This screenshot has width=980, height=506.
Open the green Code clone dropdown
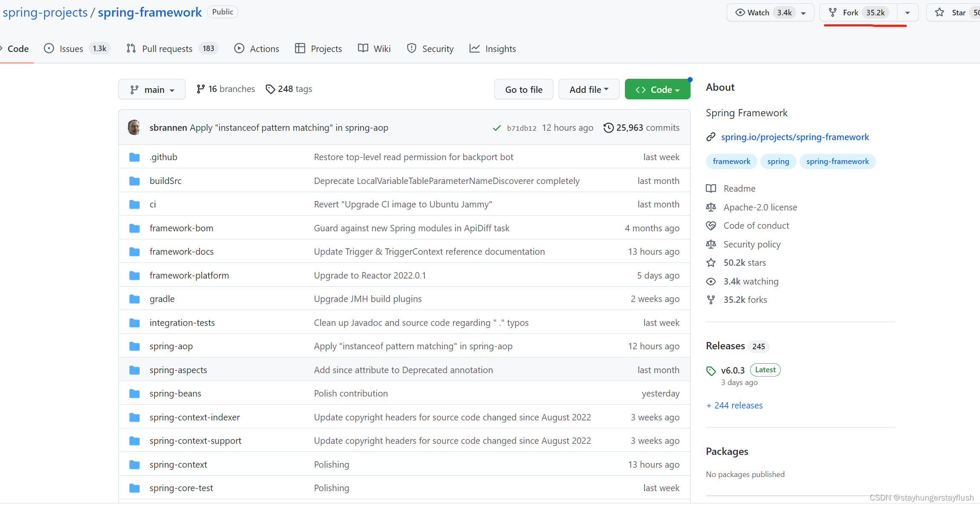pos(657,89)
